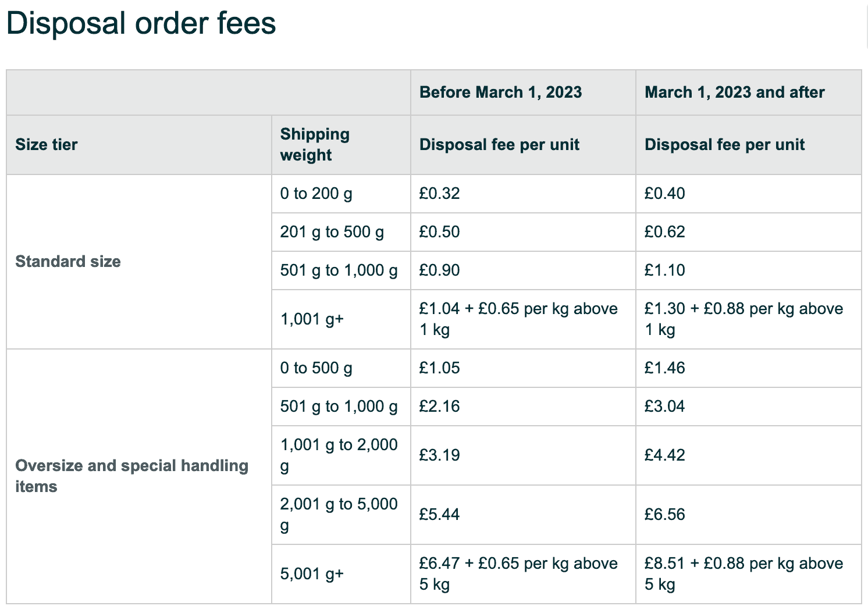
Task: Select the March 1, 2023 and after header
Action: pos(734,92)
